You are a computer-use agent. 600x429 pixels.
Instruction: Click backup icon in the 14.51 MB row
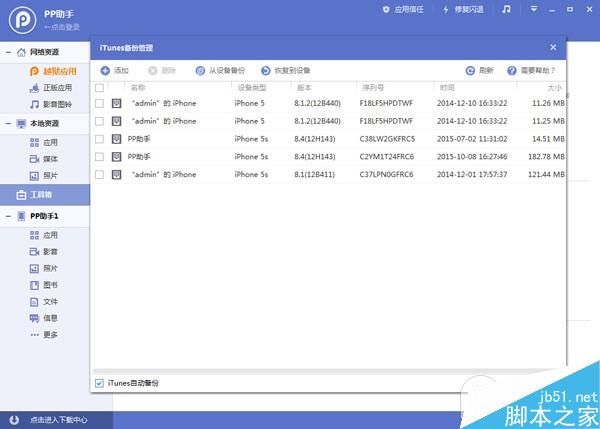(116, 139)
